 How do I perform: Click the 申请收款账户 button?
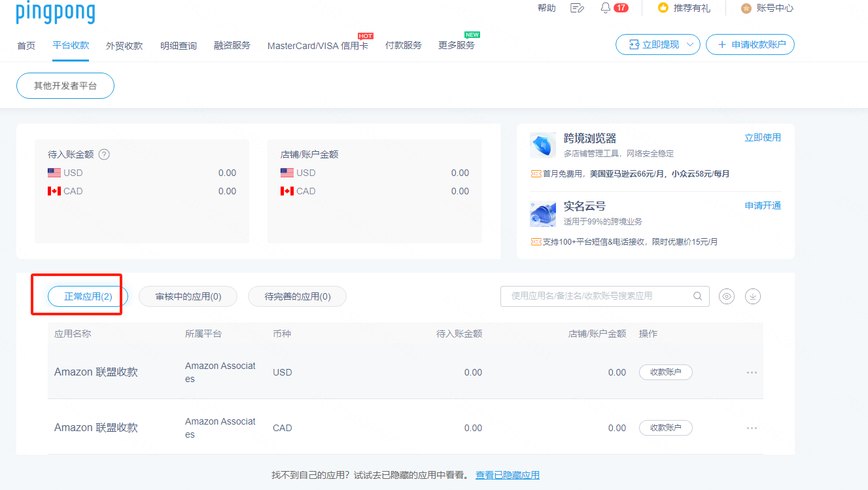pos(750,44)
